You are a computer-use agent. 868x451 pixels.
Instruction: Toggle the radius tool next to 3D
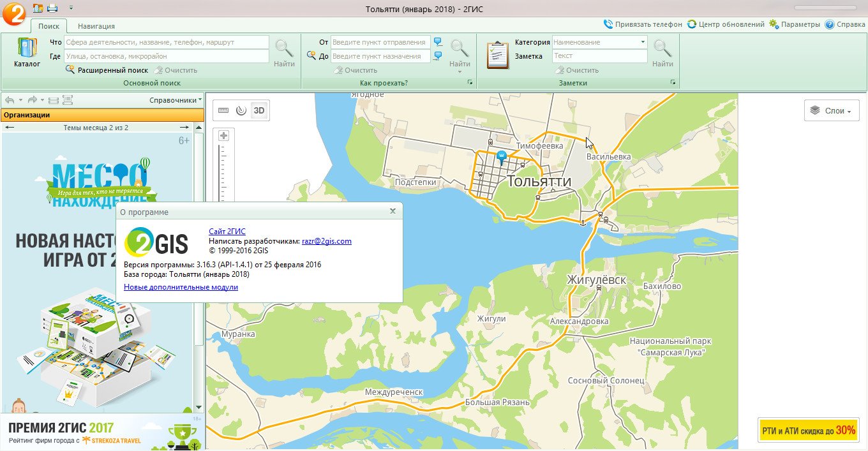tap(241, 110)
